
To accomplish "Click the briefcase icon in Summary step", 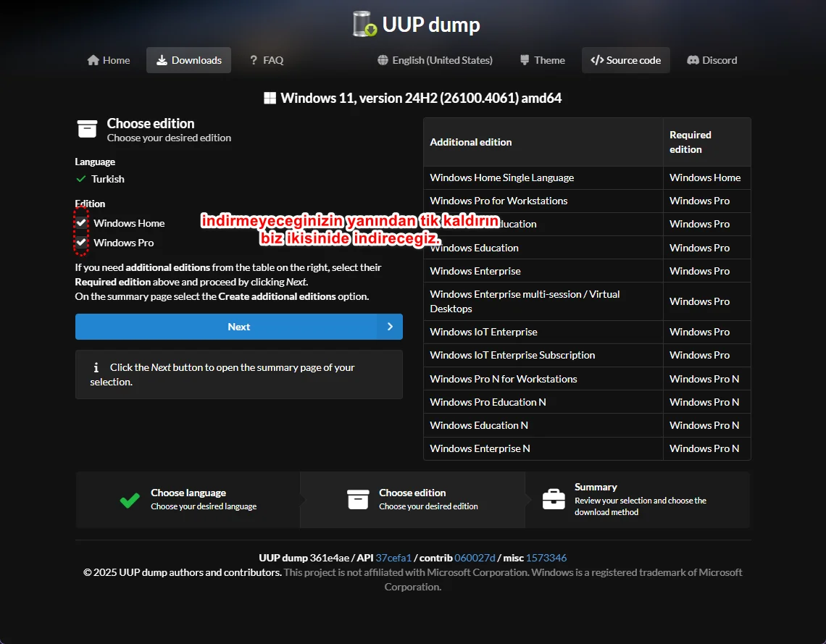I will tap(554, 499).
